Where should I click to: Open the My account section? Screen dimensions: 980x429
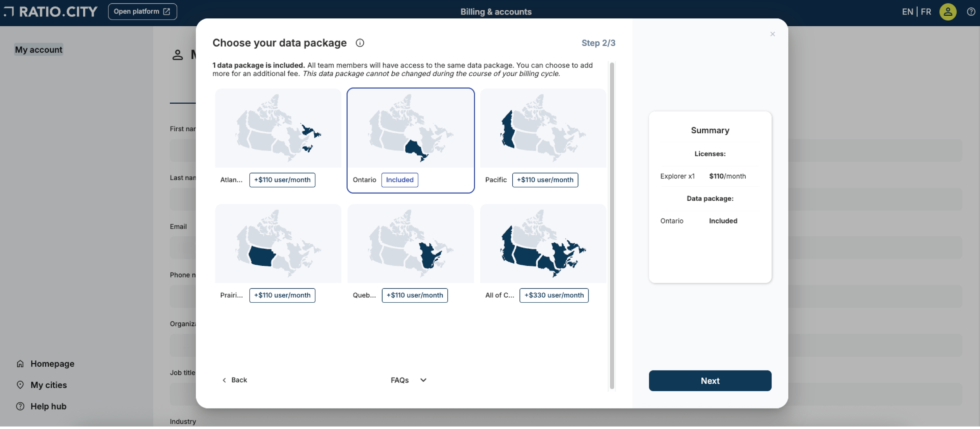(x=38, y=49)
